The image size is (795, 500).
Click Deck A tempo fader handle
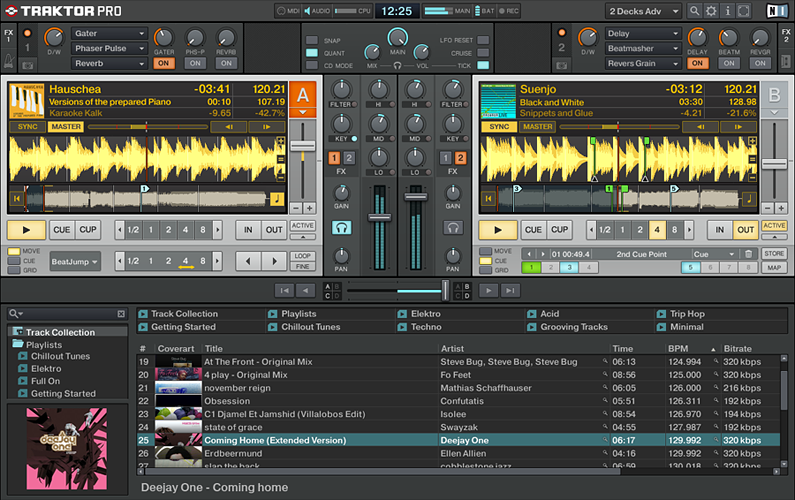303,146
